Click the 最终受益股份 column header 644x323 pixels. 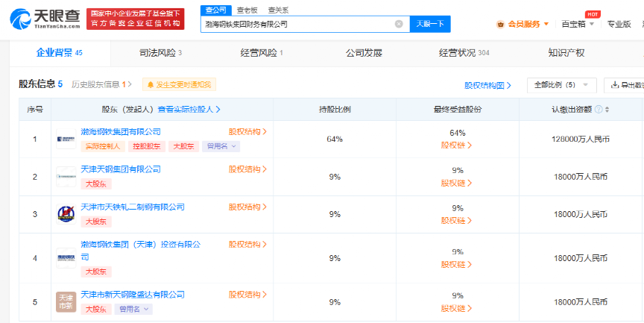click(458, 110)
